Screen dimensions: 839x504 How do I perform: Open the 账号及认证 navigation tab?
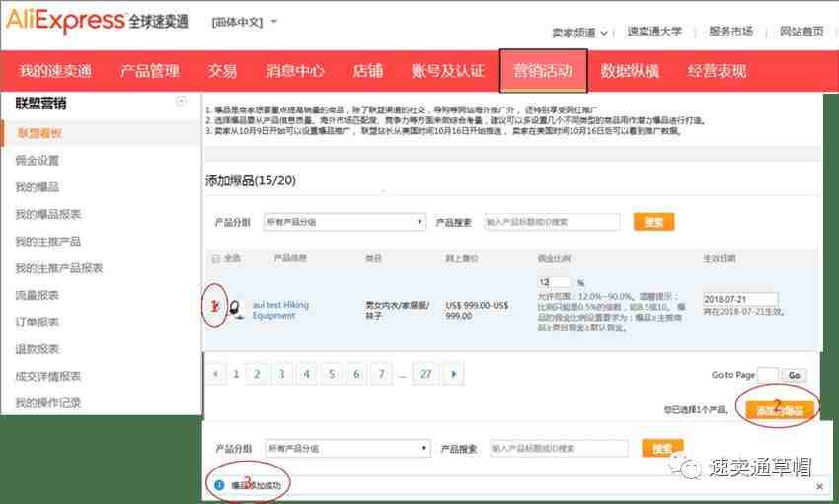point(447,71)
